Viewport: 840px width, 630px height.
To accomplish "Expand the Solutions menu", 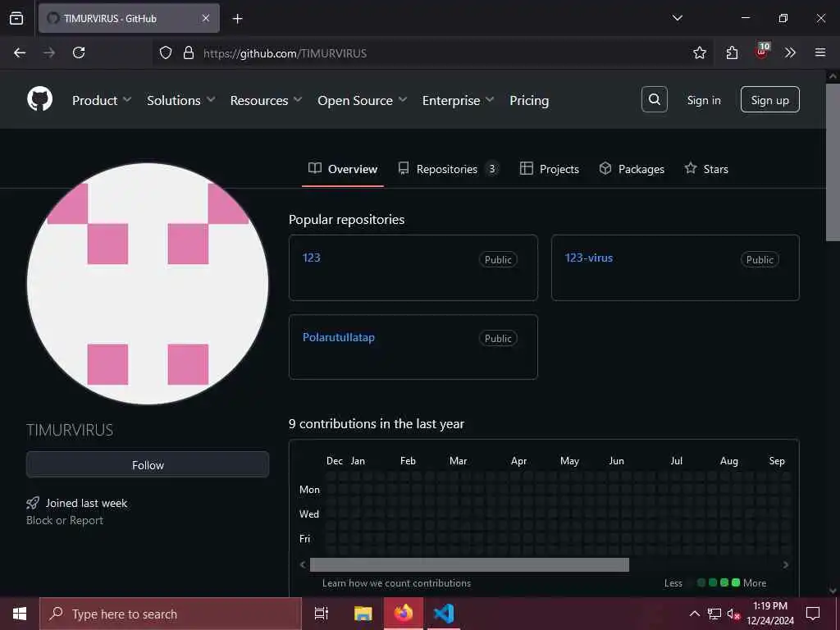I will 181,100.
